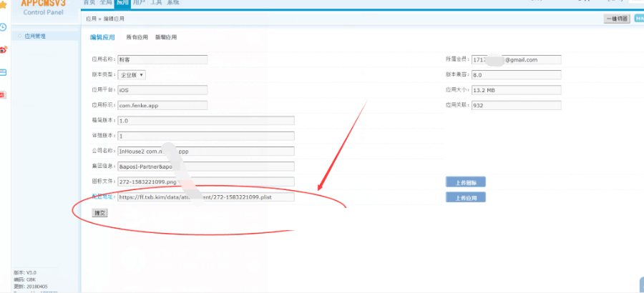Focus the 配置地址 plist URL field
This screenshot has height=293, width=644.
[206, 197]
